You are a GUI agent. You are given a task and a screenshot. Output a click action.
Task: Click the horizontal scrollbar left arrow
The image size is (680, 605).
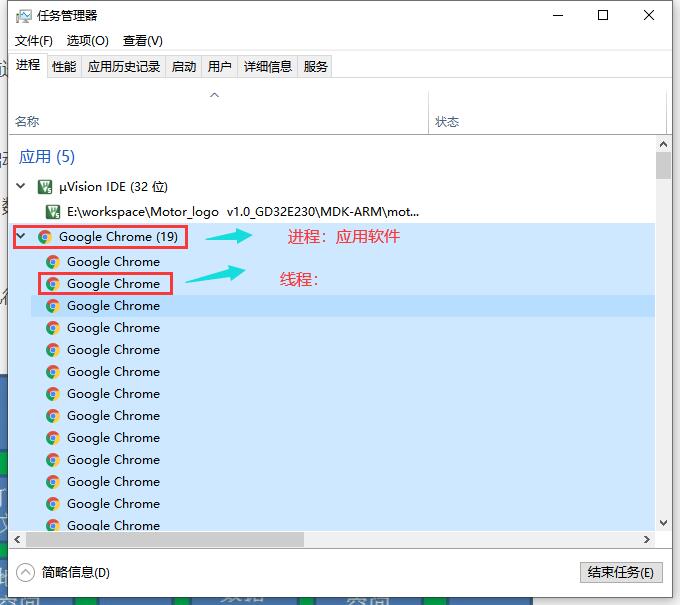point(17,540)
